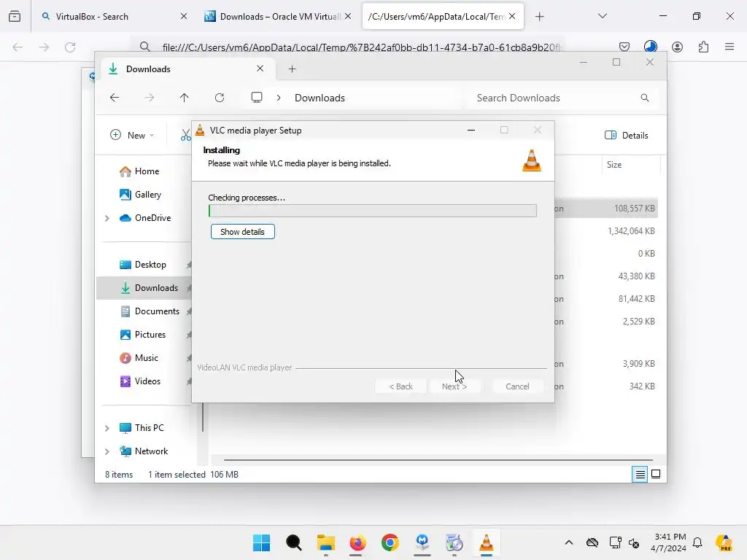This screenshot has width=747, height=560.
Task: Click the VLC cone icon in Setup title bar
Action: (200, 130)
